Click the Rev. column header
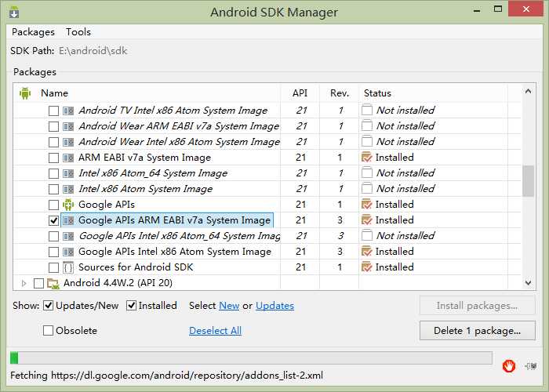Screen dimensions: 549x392 [340, 93]
